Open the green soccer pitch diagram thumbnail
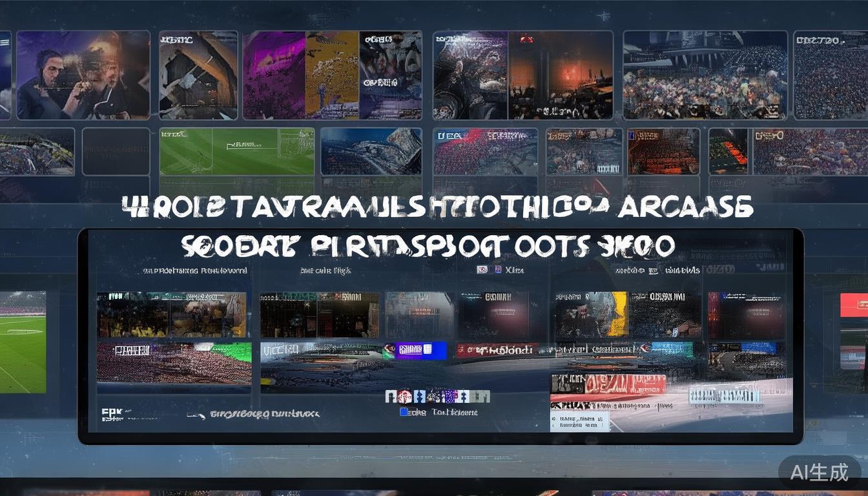868x496 pixels. (x=236, y=151)
